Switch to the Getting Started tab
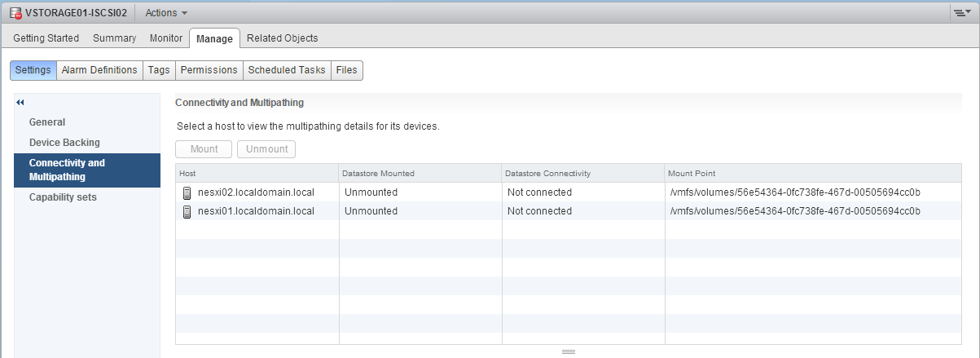This screenshot has height=358, width=980. pos(46,38)
